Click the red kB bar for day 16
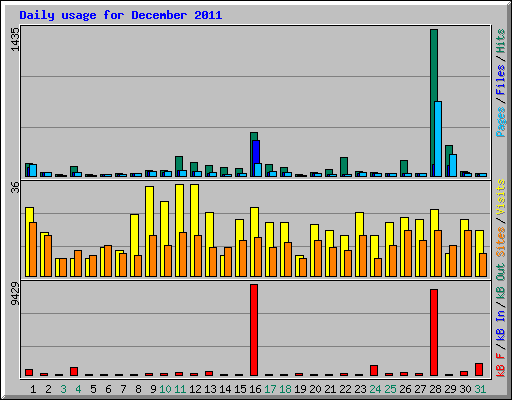The image size is (512, 400). click(254, 330)
